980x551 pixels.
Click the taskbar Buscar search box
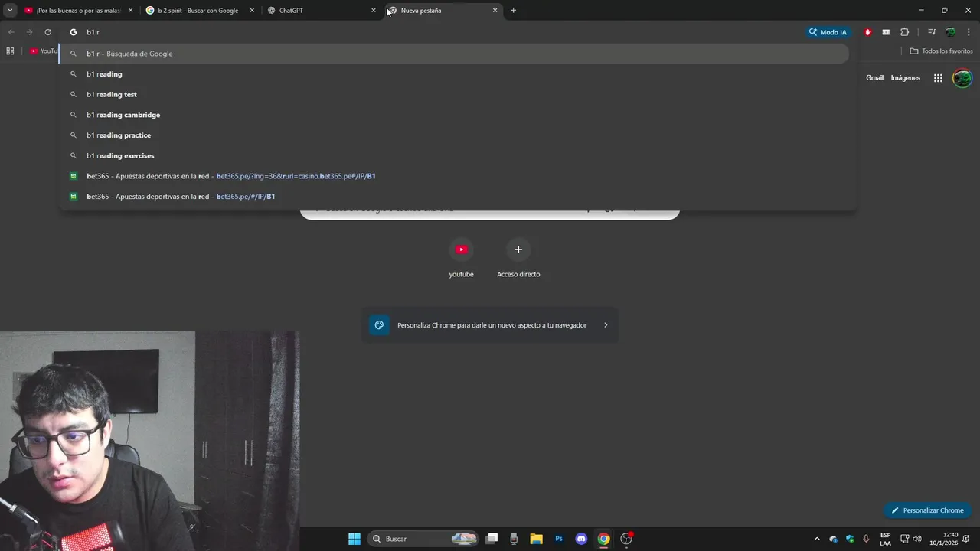pos(423,539)
